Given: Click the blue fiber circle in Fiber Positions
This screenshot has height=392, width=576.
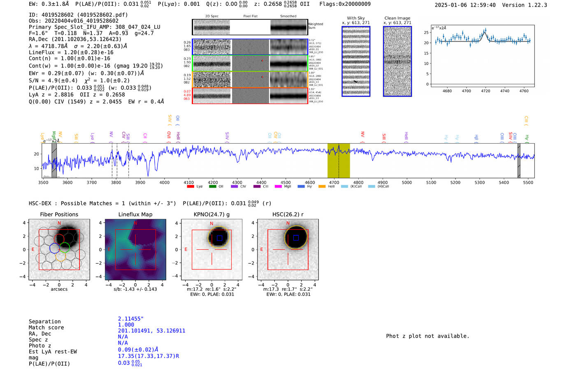Looking at the screenshot, I should [54, 248].
